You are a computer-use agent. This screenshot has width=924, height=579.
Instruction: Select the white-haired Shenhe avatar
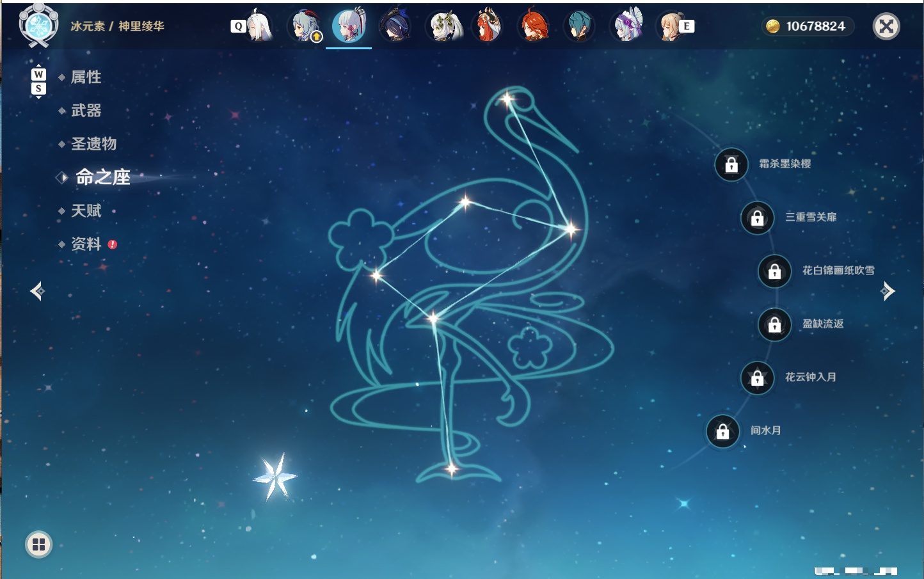point(260,26)
